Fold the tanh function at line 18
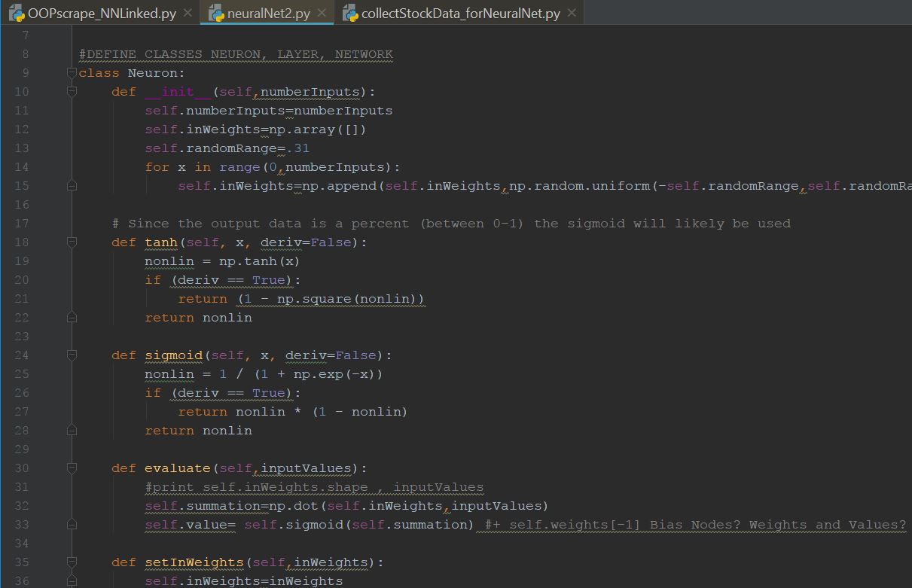Screen dimensions: 912x588 (x=72, y=242)
